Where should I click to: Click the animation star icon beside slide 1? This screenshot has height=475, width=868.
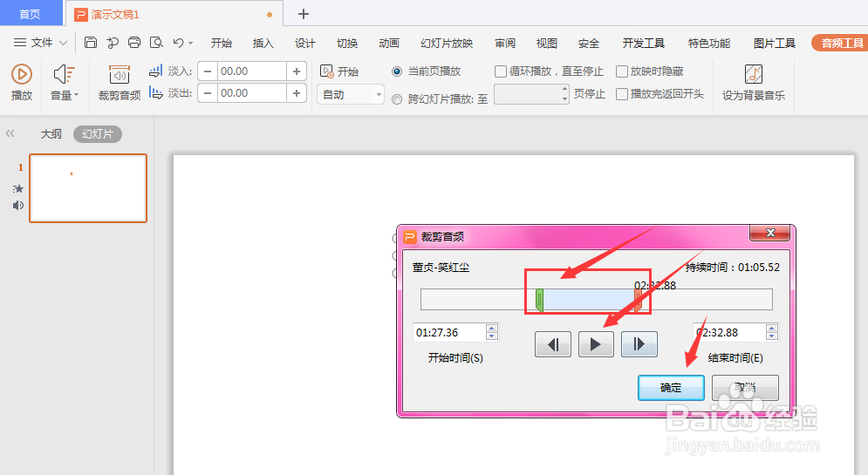click(18, 188)
